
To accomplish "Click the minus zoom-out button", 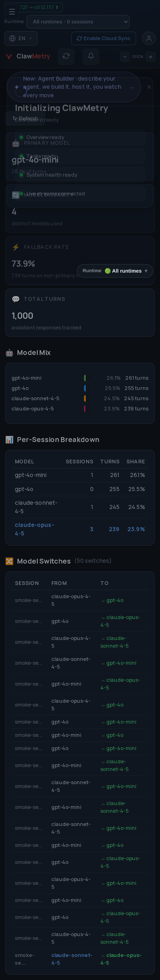I will [125, 57].
